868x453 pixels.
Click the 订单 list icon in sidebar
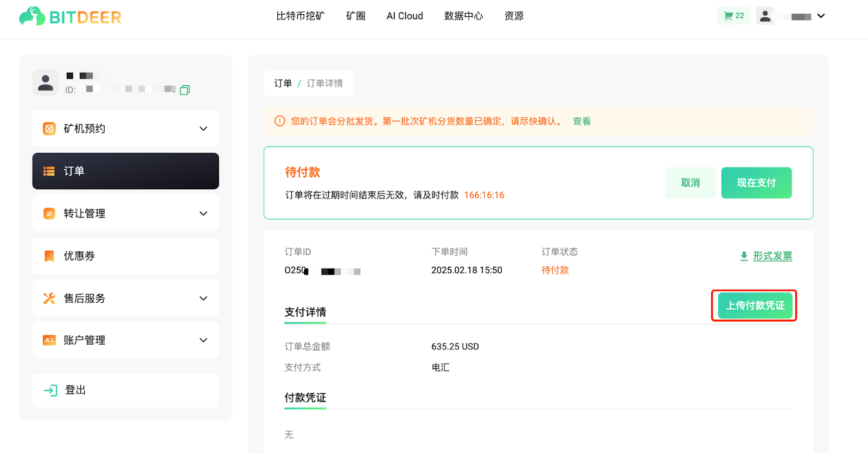[49, 171]
